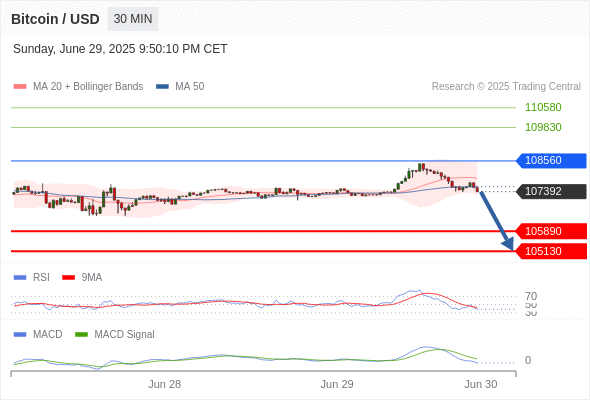The height and width of the screenshot is (400, 590).
Task: Click the 9MA legend red swatch
Action: click(x=68, y=278)
